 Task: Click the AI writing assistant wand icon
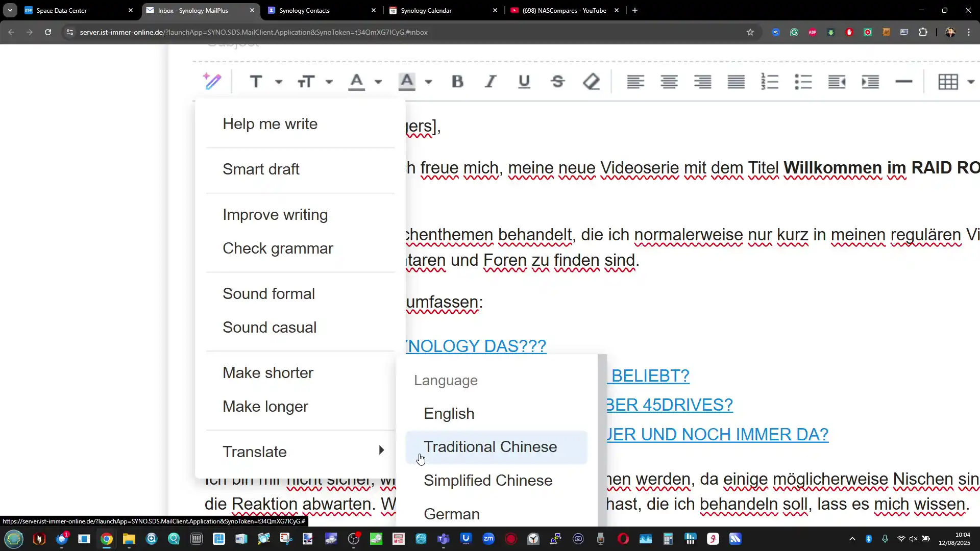[x=212, y=81]
